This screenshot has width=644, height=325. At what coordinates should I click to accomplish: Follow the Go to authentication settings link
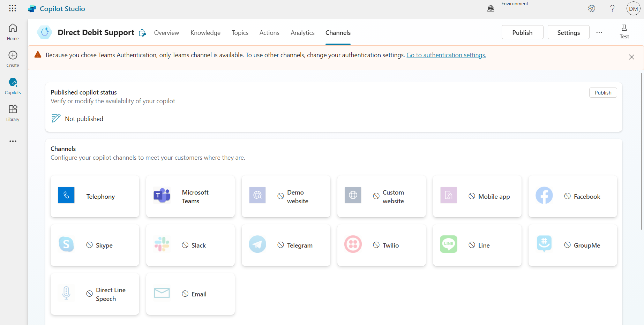(446, 55)
